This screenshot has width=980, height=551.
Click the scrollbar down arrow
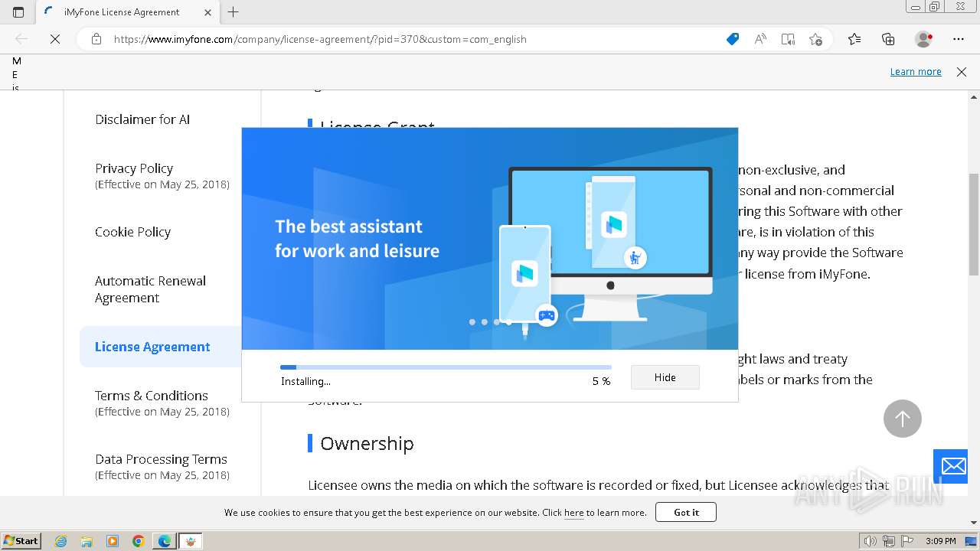[974, 523]
